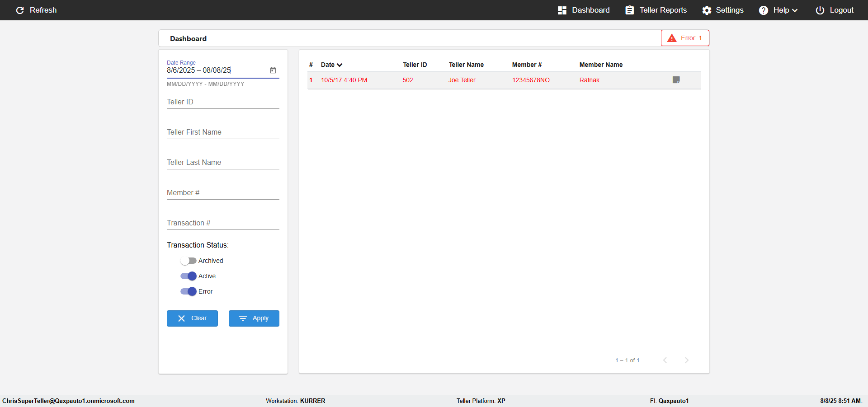The image size is (868, 407).
Task: Select the teller ID 502 cell
Action: 408,80
